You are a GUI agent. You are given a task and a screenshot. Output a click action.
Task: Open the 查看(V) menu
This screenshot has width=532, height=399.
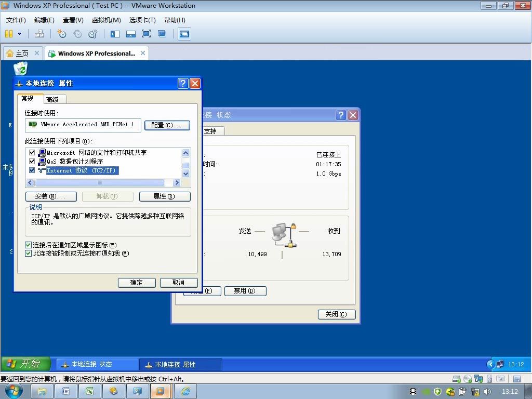[x=73, y=20]
